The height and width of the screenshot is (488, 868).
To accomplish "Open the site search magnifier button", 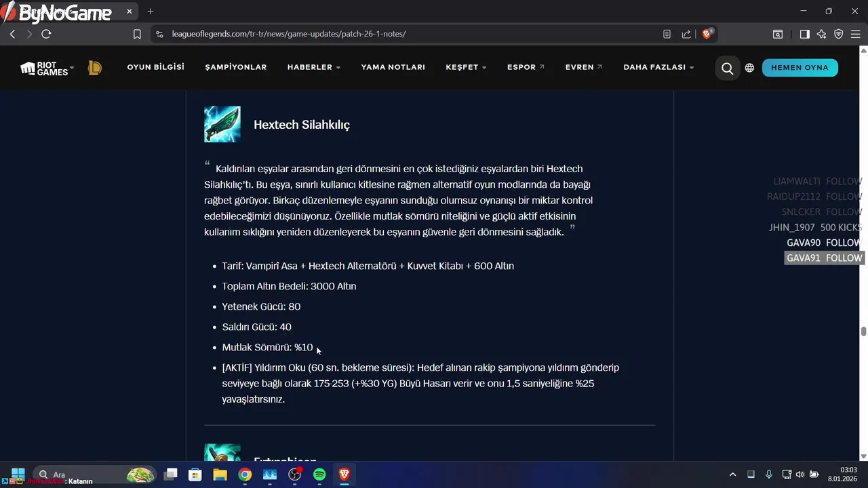I will point(727,68).
